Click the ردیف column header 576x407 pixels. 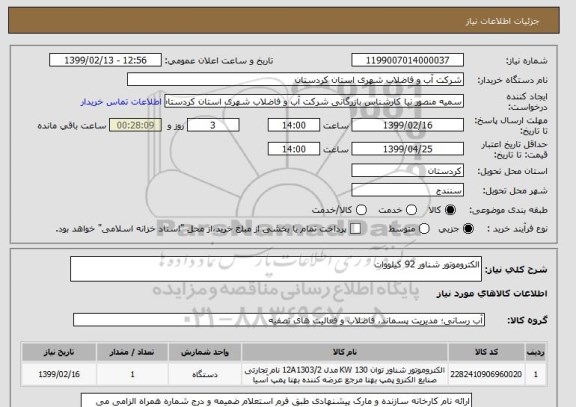(x=536, y=352)
